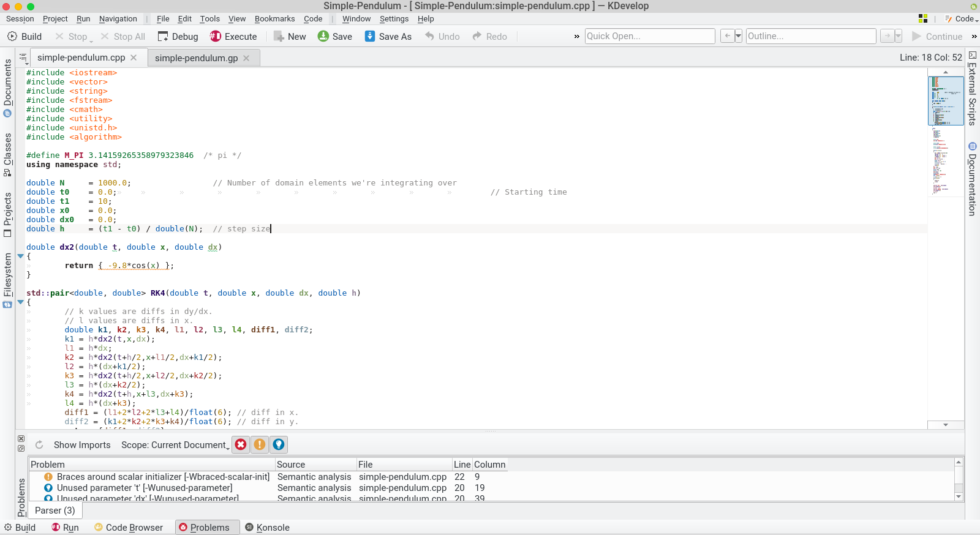Open the Code area switcher dropdown
Screen dimensions: 980x535
962,19
